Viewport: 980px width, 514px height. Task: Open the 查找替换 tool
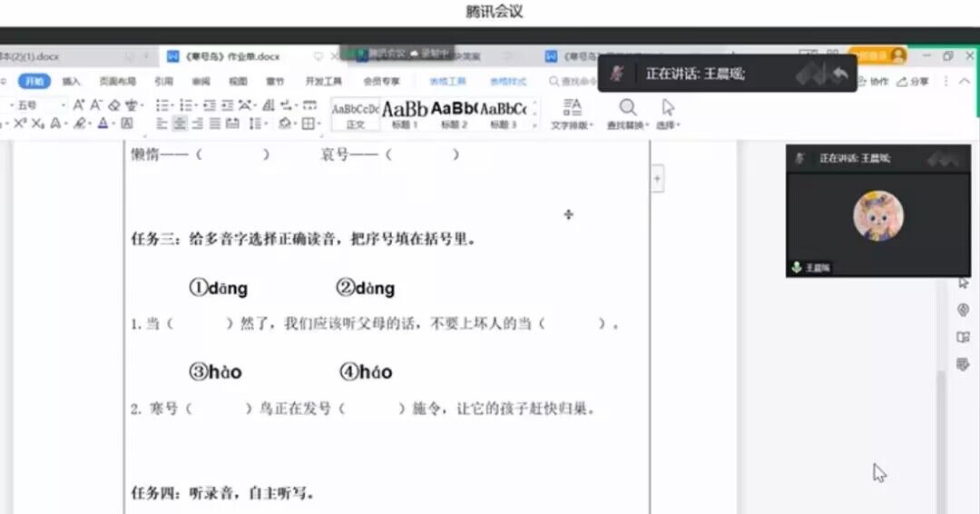(628, 114)
